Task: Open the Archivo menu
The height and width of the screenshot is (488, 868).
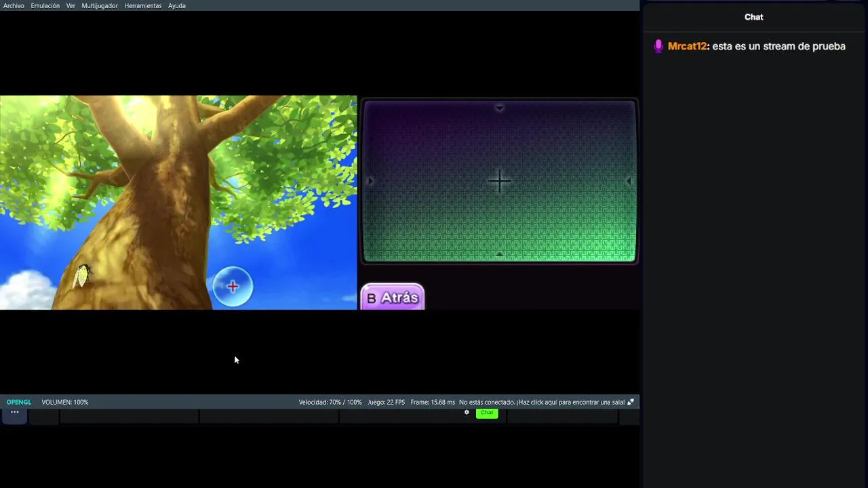Action: (14, 5)
